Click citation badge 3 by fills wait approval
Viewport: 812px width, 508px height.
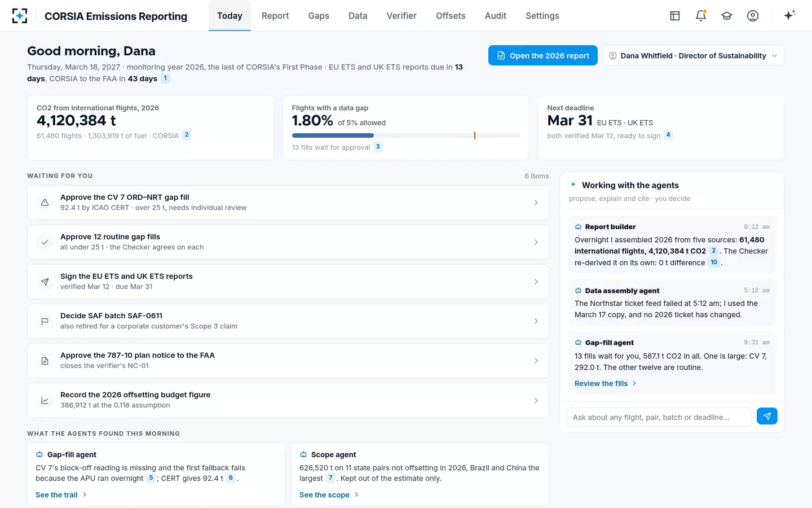tap(378, 147)
